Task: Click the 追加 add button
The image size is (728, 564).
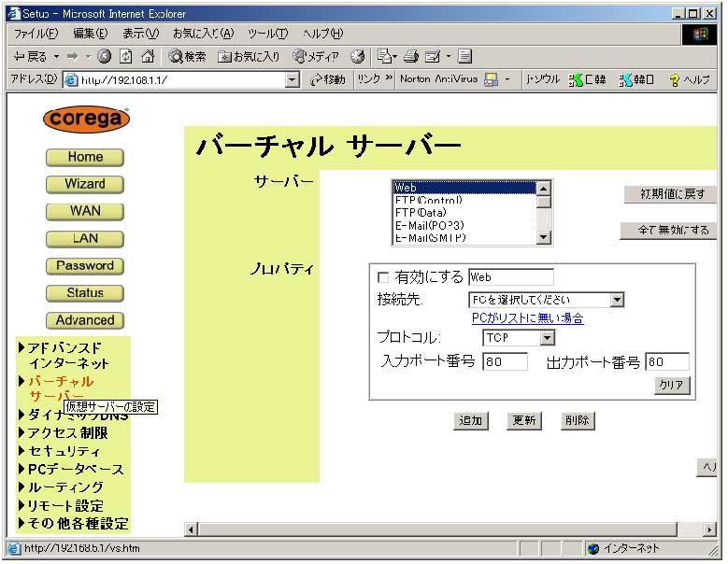Action: point(471,421)
